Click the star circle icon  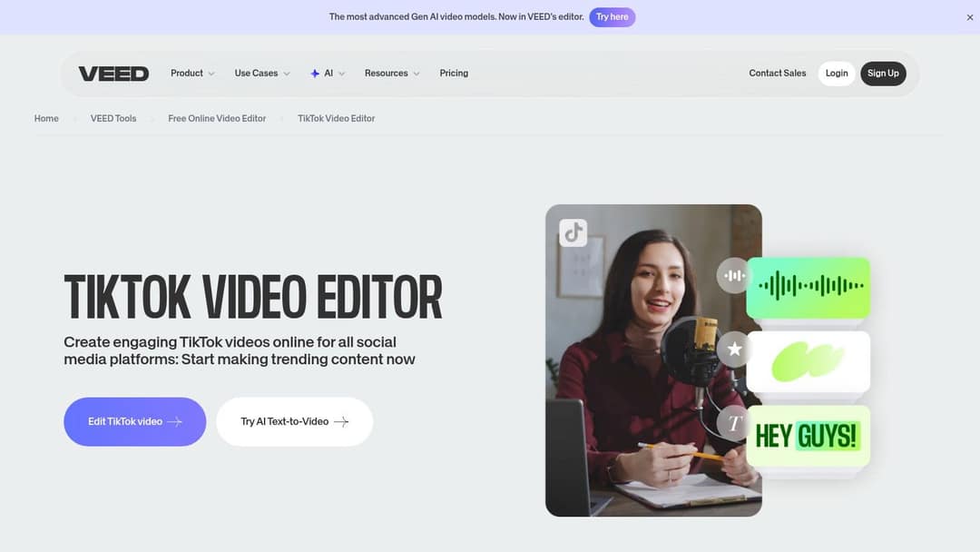734,349
